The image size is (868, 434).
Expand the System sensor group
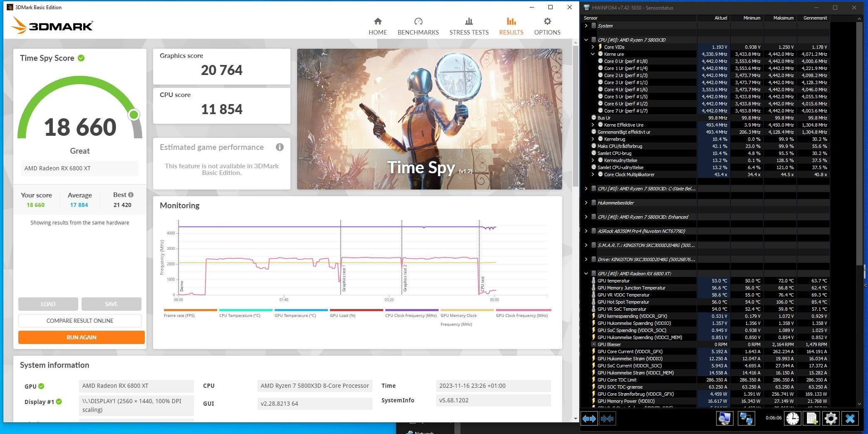tap(586, 26)
